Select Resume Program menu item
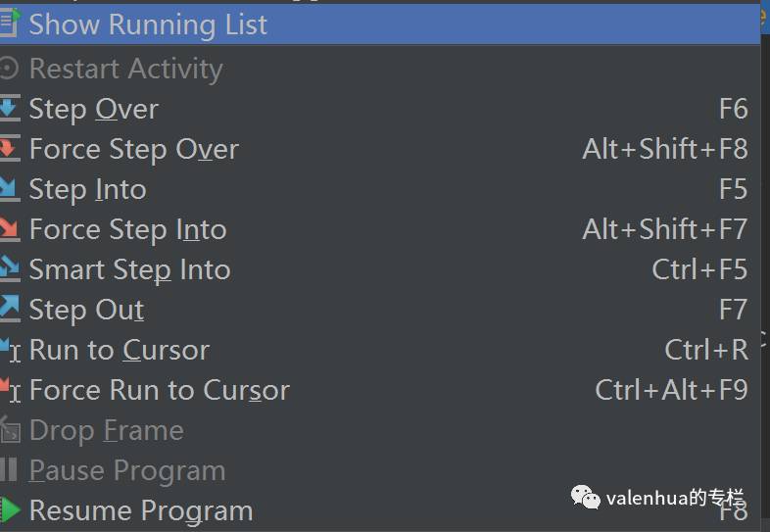770x532 pixels. pyautogui.click(x=141, y=510)
